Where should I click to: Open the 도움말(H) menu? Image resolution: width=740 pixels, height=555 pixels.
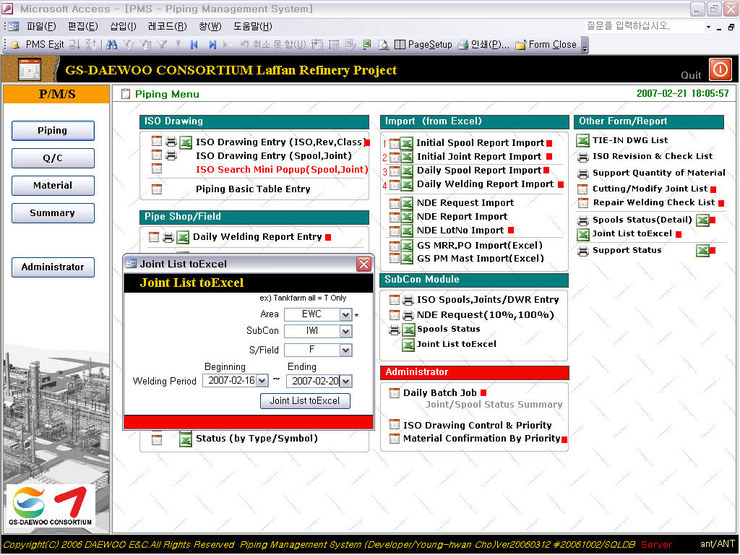point(252,26)
